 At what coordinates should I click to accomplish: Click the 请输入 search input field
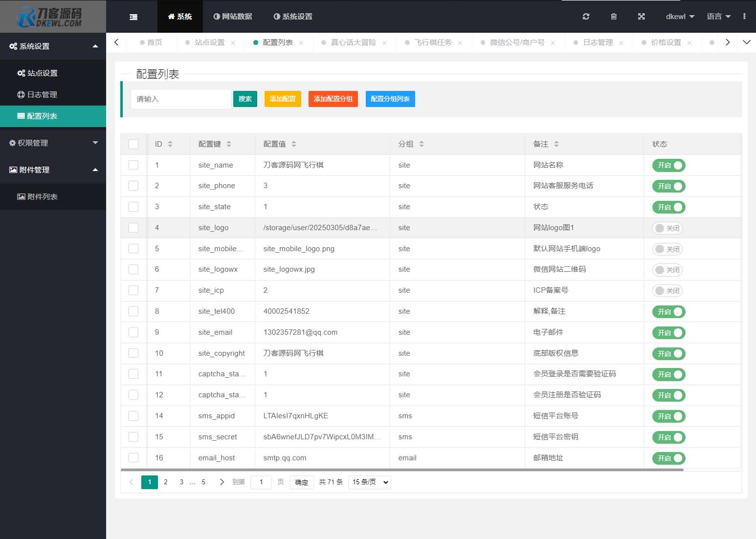click(x=180, y=99)
